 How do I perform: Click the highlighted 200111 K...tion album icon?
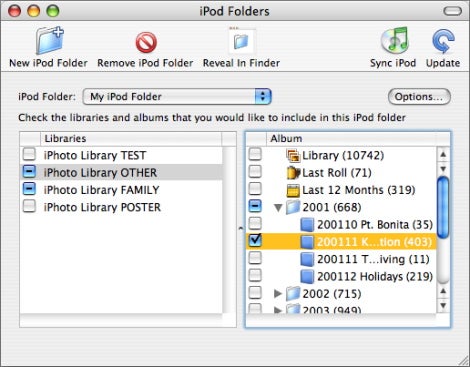(x=307, y=242)
